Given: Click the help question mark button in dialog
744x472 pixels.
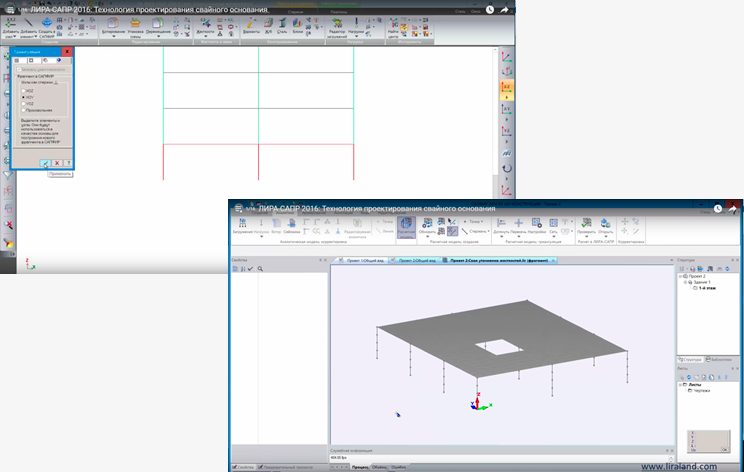Looking at the screenshot, I should (68, 163).
